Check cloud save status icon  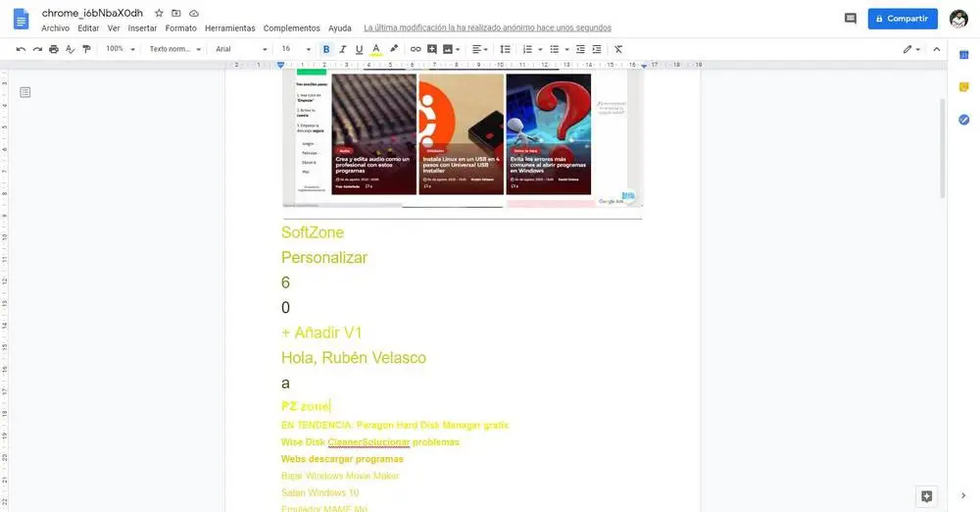[194, 13]
